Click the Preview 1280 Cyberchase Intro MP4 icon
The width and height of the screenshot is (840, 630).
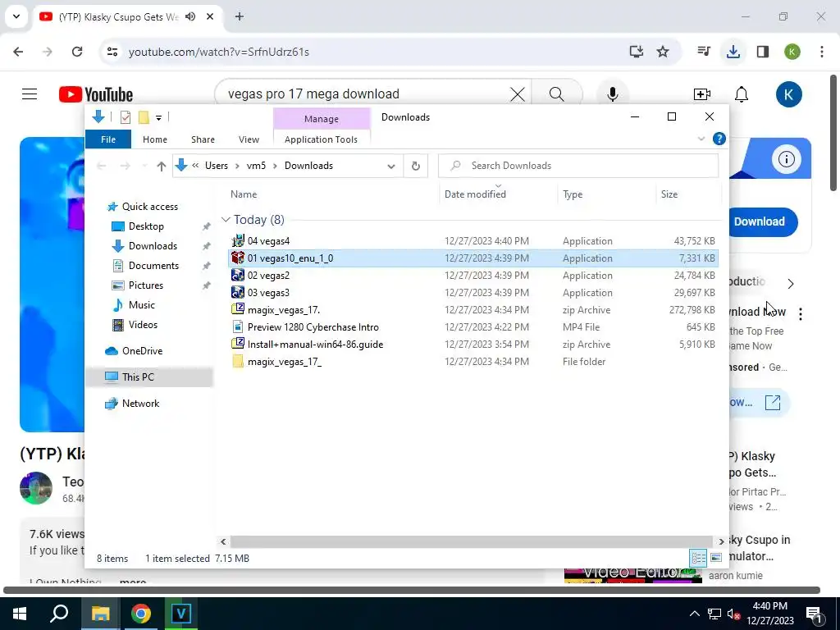click(x=238, y=326)
